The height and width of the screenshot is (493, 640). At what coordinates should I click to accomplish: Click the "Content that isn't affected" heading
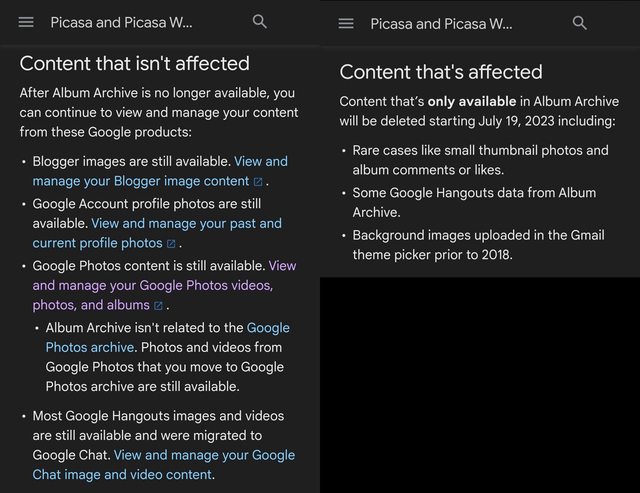(134, 63)
